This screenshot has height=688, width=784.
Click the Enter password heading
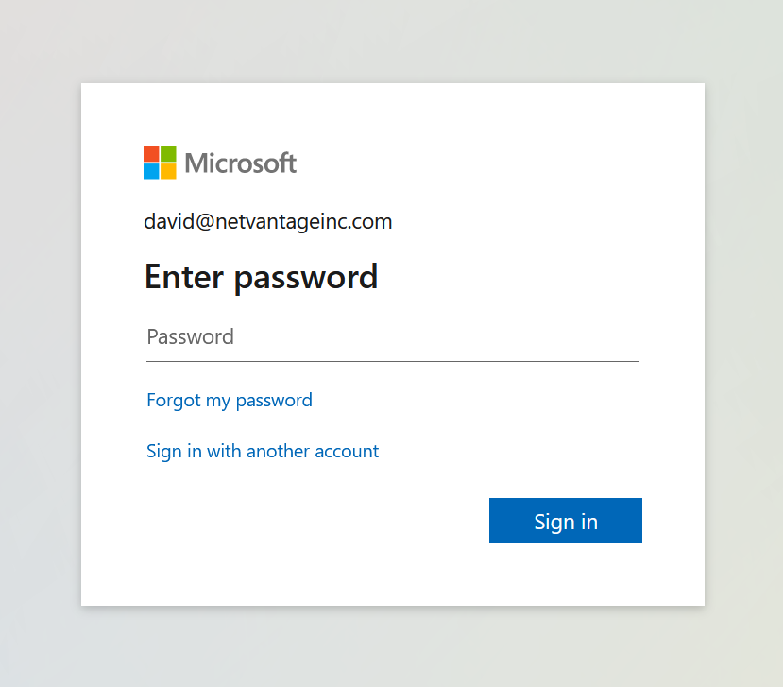click(261, 277)
